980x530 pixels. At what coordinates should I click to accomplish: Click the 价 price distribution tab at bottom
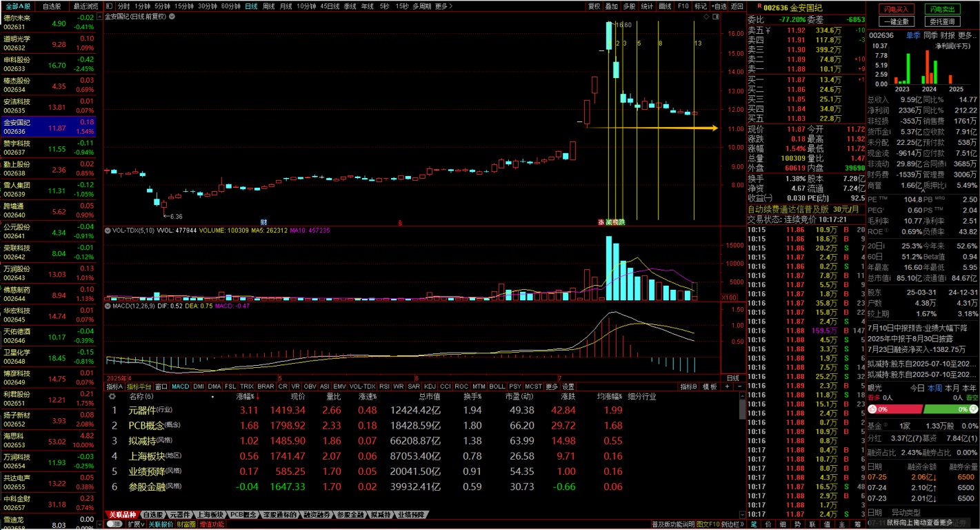click(768, 524)
